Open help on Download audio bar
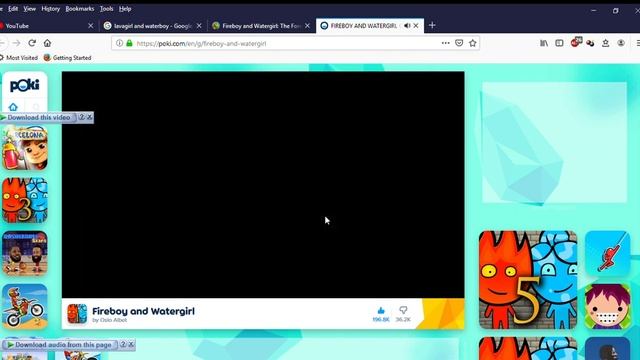The height and width of the screenshot is (360, 640). tap(123, 344)
